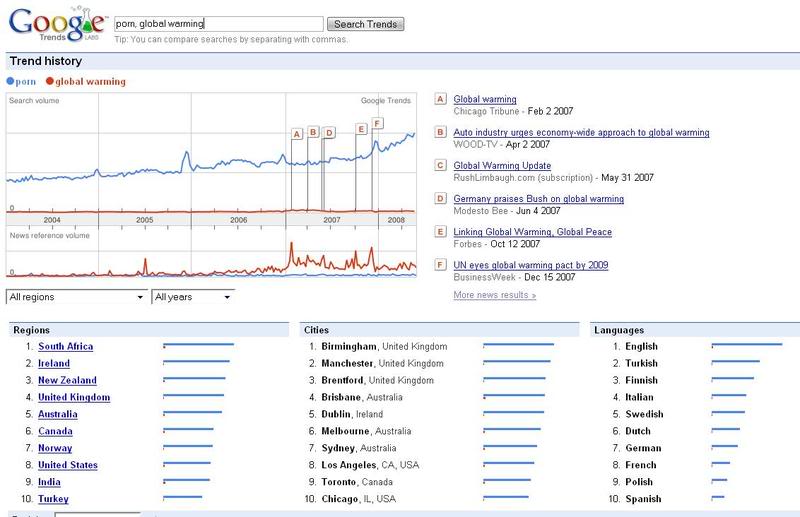
Task: Click Turkish in Languages list
Action: (x=641, y=363)
